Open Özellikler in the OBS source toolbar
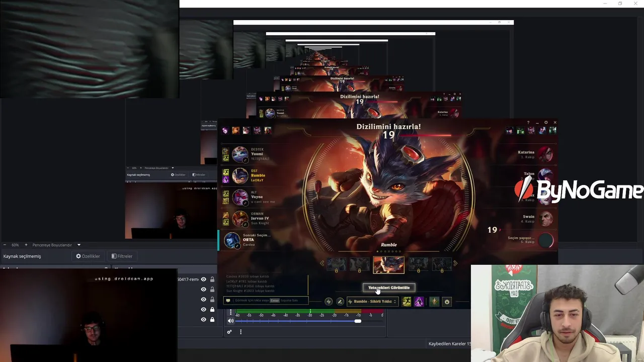Viewport: 644px width, 362px height. click(x=88, y=256)
